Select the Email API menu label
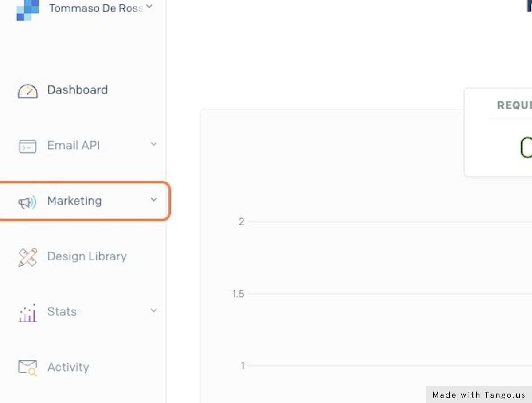 click(x=74, y=145)
